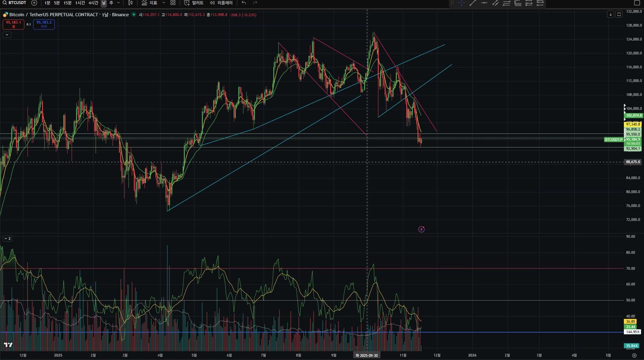Image resolution: width=644 pixels, height=360 pixels.
Task: Open the candlestick chart type selector
Action: point(130,3)
